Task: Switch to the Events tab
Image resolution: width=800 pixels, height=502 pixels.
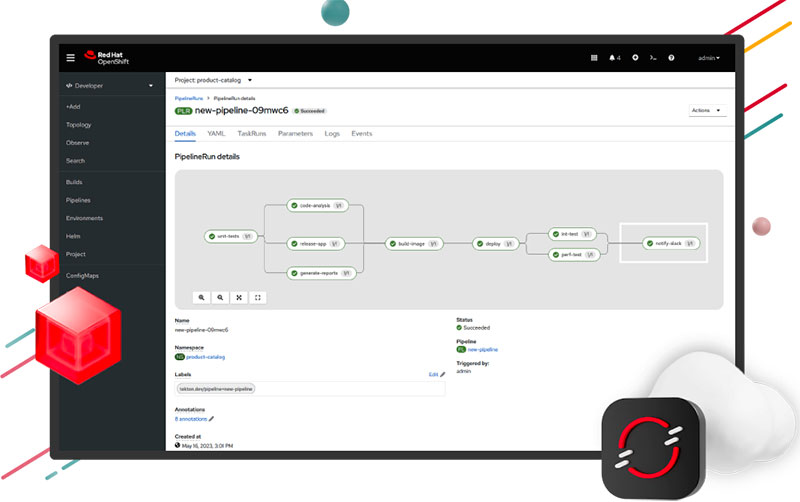Action: pyautogui.click(x=362, y=134)
